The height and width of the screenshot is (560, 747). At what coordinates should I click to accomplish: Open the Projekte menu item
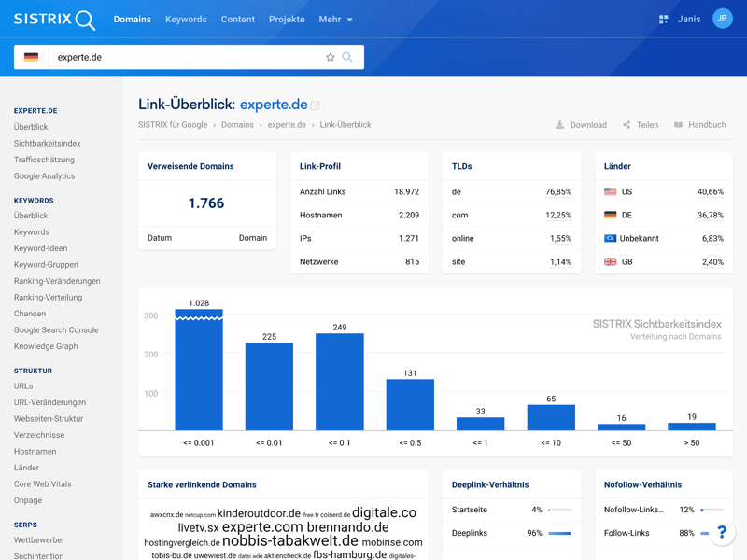tap(287, 20)
